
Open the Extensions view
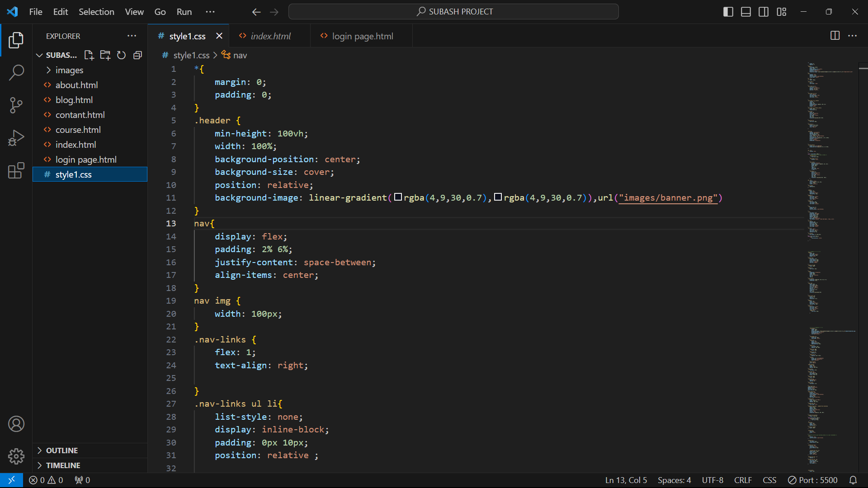[16, 170]
